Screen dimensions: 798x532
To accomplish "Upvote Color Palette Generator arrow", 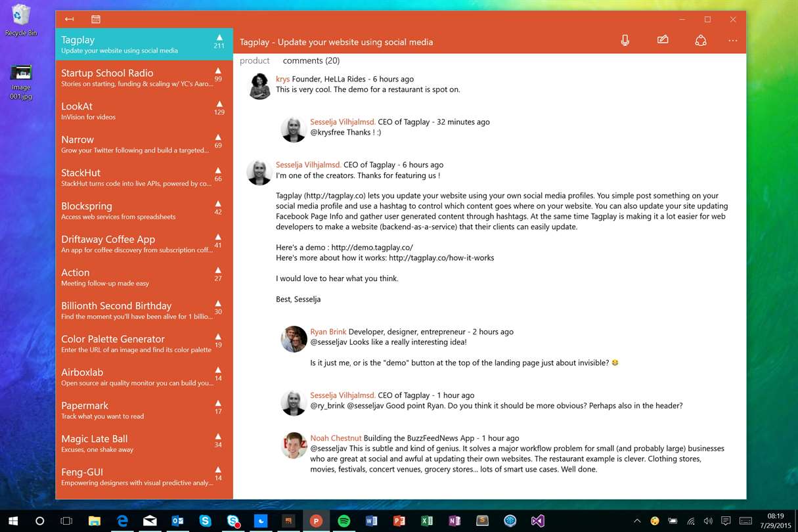I will tap(219, 337).
